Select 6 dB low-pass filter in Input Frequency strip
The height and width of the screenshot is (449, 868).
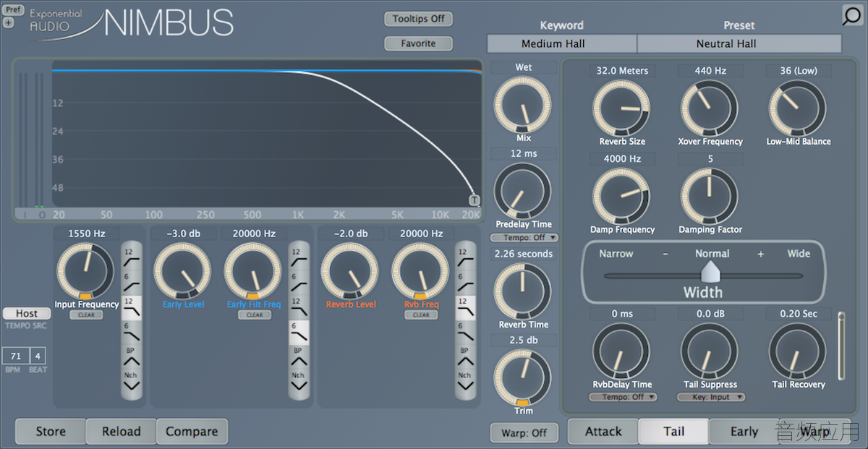[131, 333]
